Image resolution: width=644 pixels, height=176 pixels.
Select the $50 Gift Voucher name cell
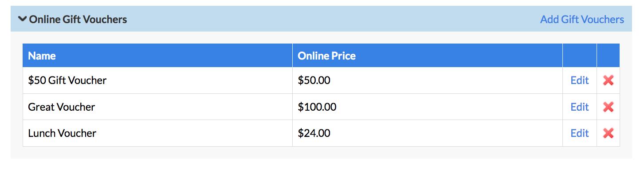click(x=157, y=80)
